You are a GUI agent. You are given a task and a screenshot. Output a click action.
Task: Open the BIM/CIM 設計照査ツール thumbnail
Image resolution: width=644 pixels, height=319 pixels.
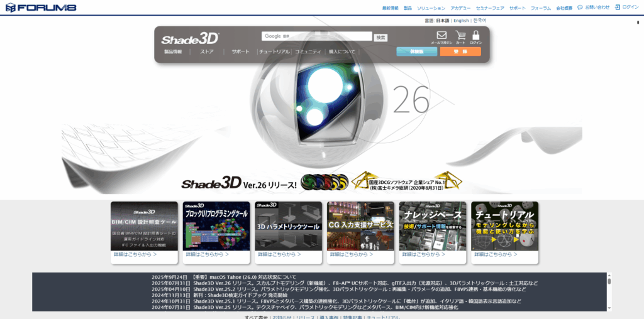[144, 225]
